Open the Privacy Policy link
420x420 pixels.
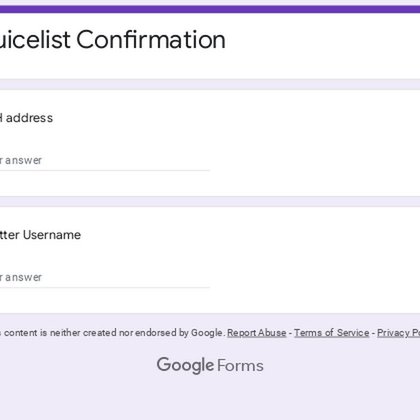click(398, 333)
